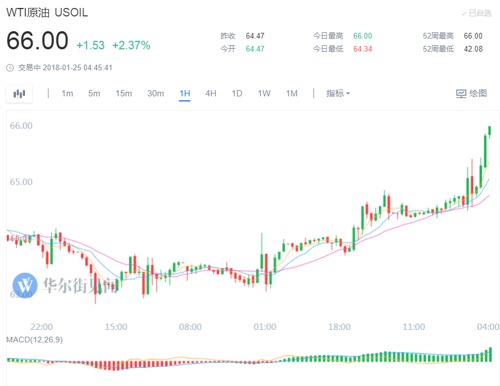The width and height of the screenshot is (500, 386).
Task: Select the 1H interval tab
Action: [x=185, y=93]
